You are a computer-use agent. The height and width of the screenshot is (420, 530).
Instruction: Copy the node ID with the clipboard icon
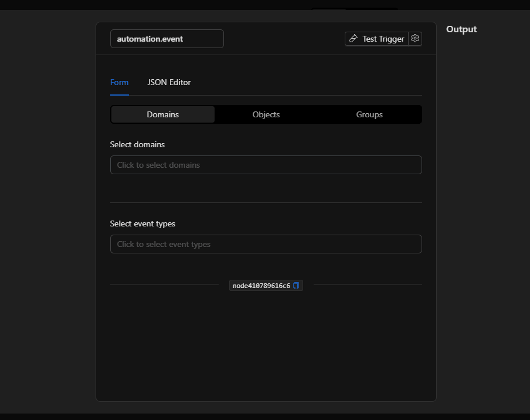(296, 286)
